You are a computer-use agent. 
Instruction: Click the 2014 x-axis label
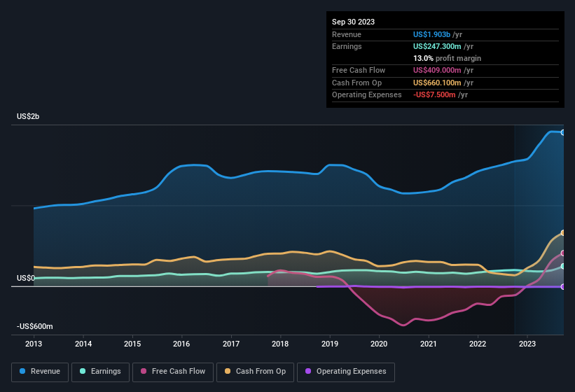(83, 344)
